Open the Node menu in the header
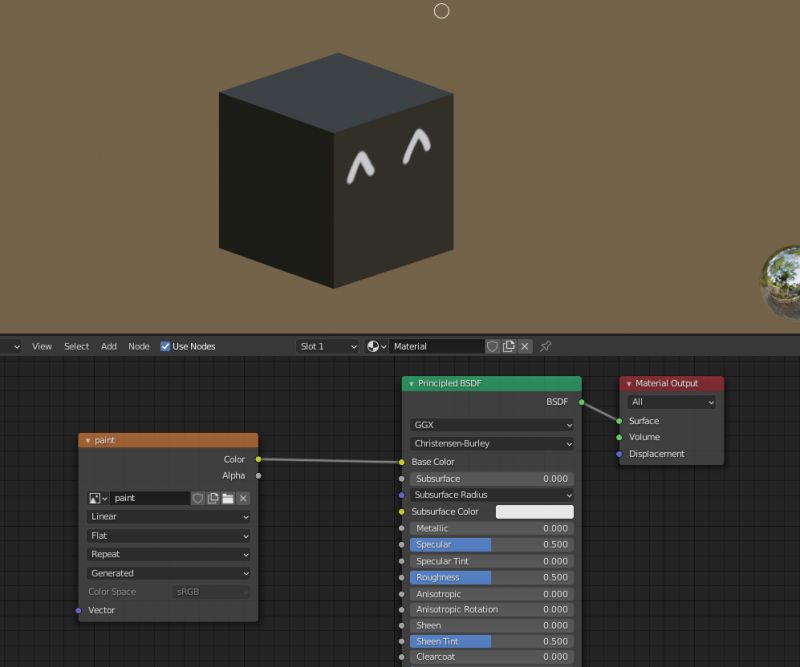800x667 pixels. pos(139,346)
